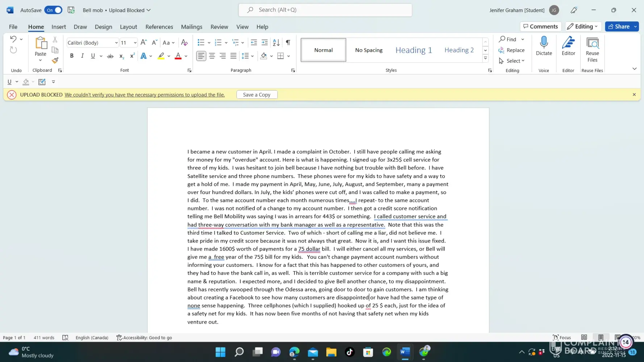The width and height of the screenshot is (644, 362).
Task: Toggle the AutoSave switch off
Action: (x=53, y=10)
